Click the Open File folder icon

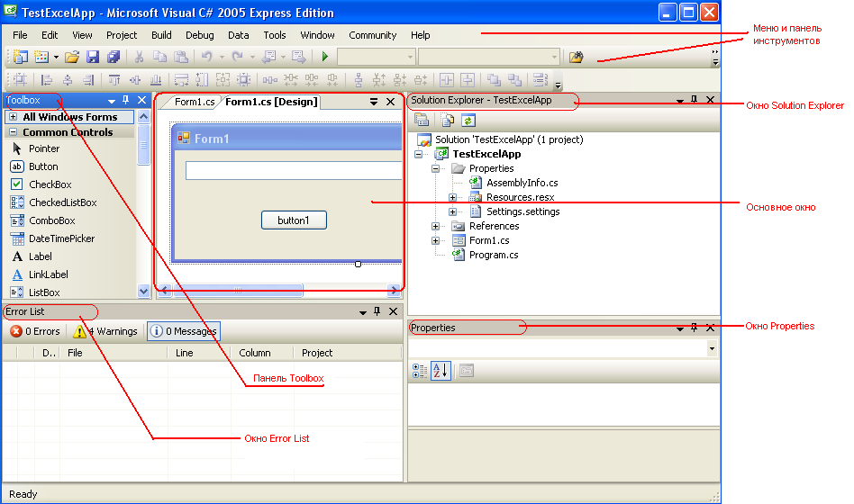(x=72, y=57)
